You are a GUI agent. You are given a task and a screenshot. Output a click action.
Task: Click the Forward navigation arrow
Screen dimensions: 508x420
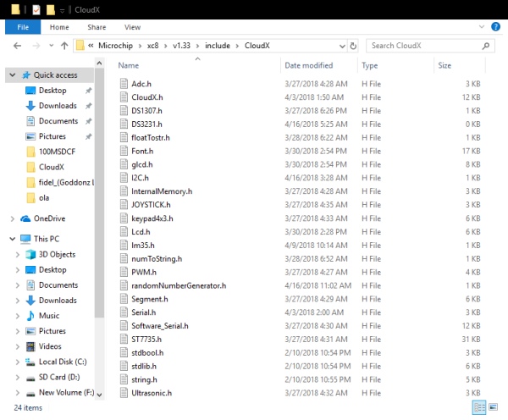36,46
